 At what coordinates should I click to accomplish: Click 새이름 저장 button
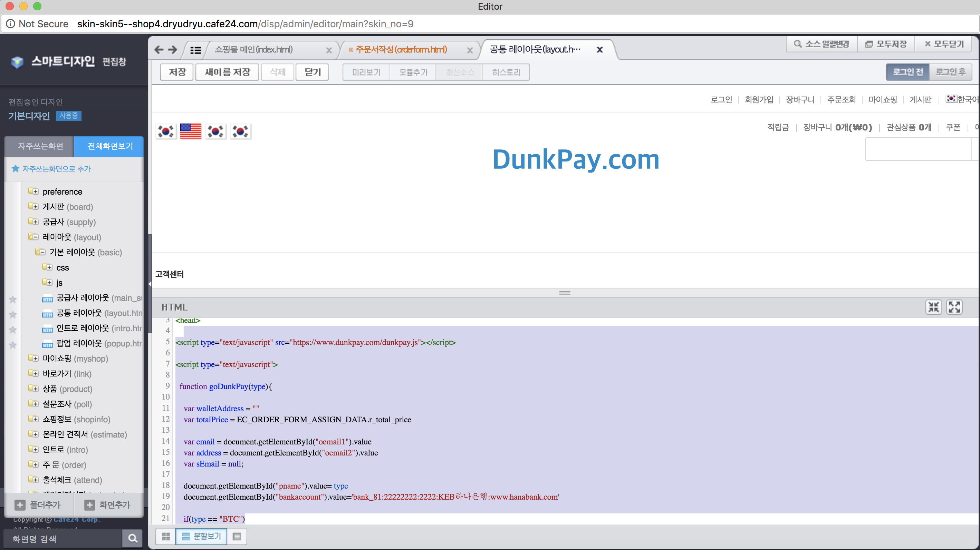pos(227,72)
